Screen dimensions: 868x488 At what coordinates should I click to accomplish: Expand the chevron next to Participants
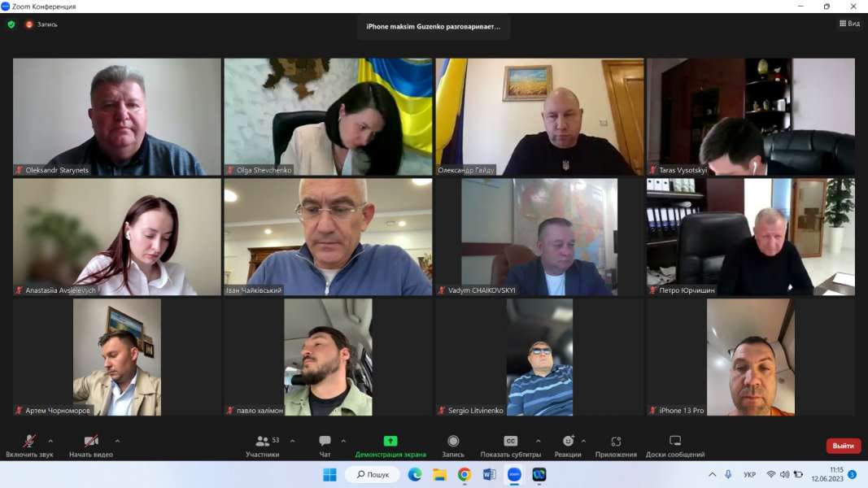coord(292,441)
